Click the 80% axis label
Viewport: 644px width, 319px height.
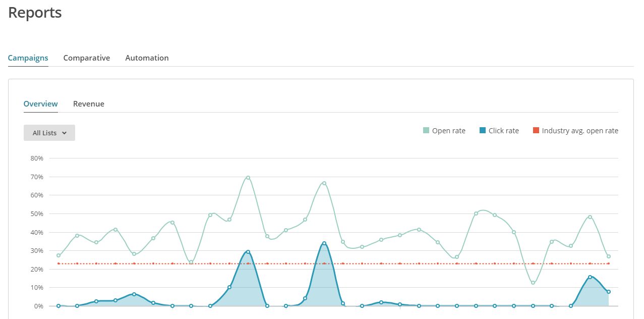(x=37, y=158)
